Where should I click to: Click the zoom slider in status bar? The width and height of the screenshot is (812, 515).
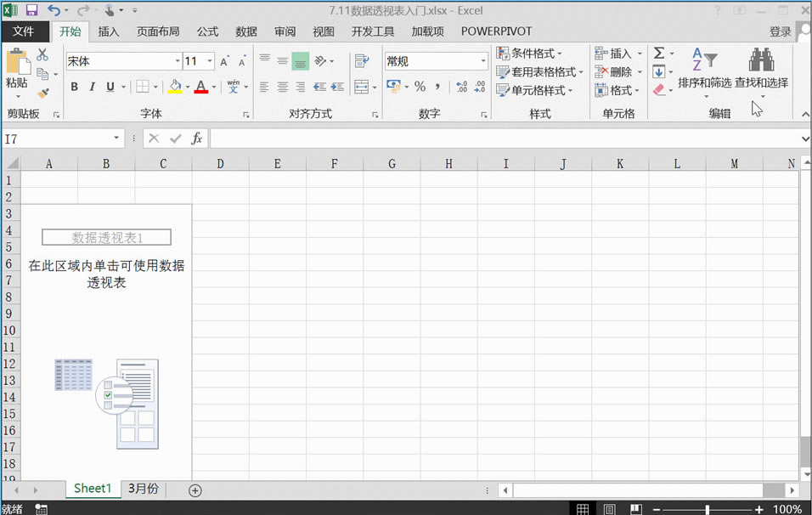coord(708,509)
